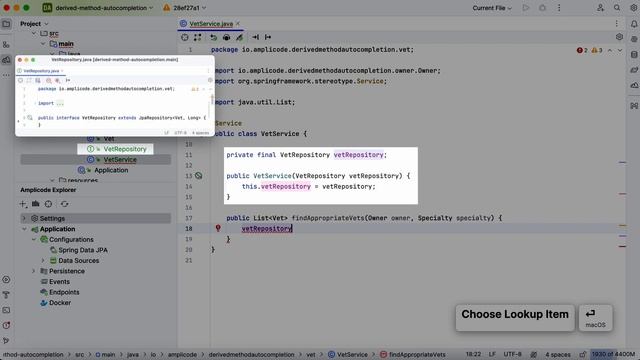
Task: Click the error bulb on line 18
Action: [x=218, y=228]
